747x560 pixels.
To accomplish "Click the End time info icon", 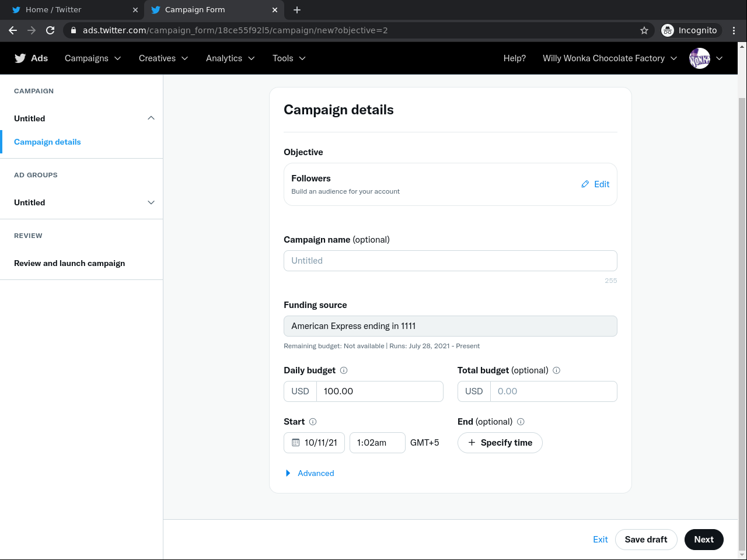I will click(521, 422).
